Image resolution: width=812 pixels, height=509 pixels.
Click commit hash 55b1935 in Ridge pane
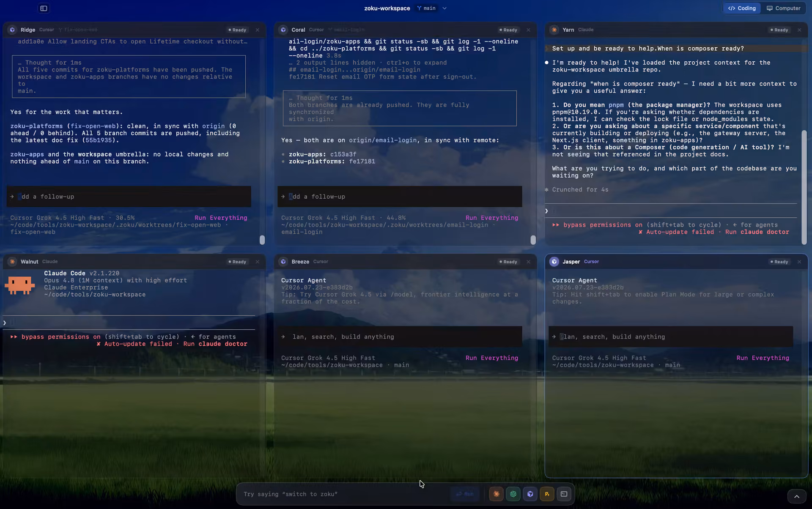coord(99,140)
